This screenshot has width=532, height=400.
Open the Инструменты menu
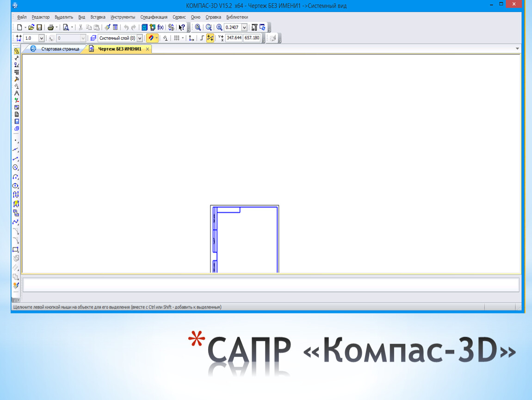click(123, 17)
